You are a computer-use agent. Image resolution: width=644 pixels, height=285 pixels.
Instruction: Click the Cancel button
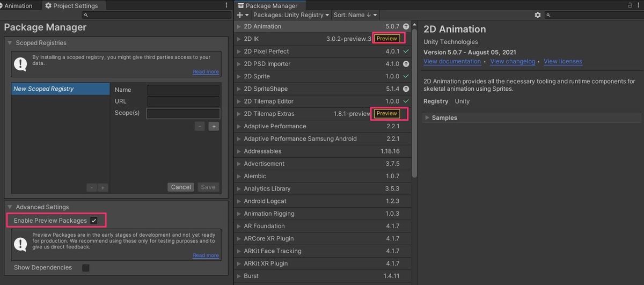(x=181, y=187)
